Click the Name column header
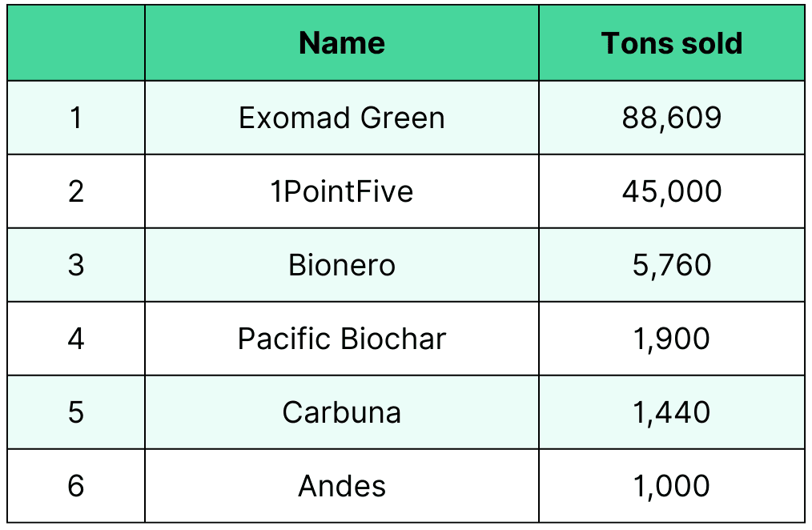Screen dimensions: 812x530 342,43
